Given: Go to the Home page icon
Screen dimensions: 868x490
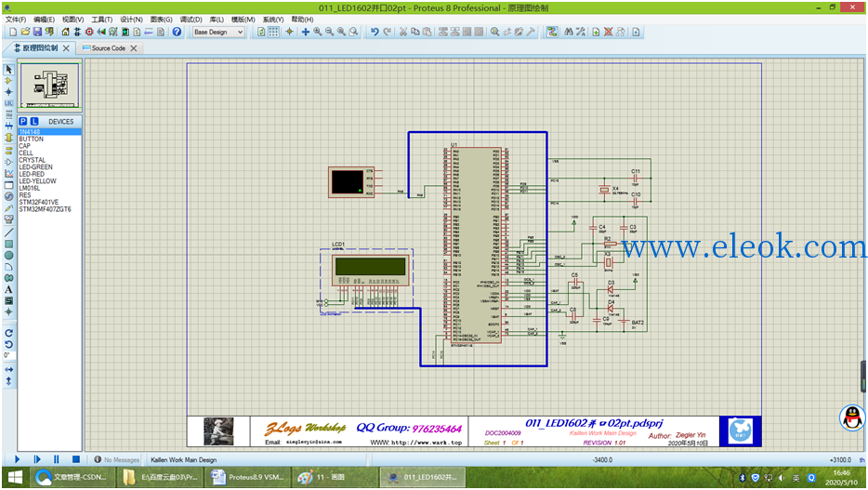Looking at the screenshot, I should coord(65,33).
